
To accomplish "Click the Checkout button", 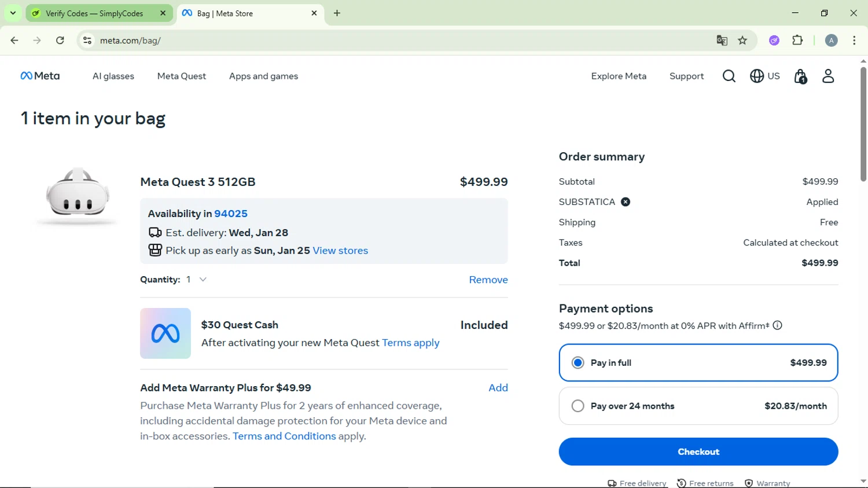I will [x=698, y=452].
